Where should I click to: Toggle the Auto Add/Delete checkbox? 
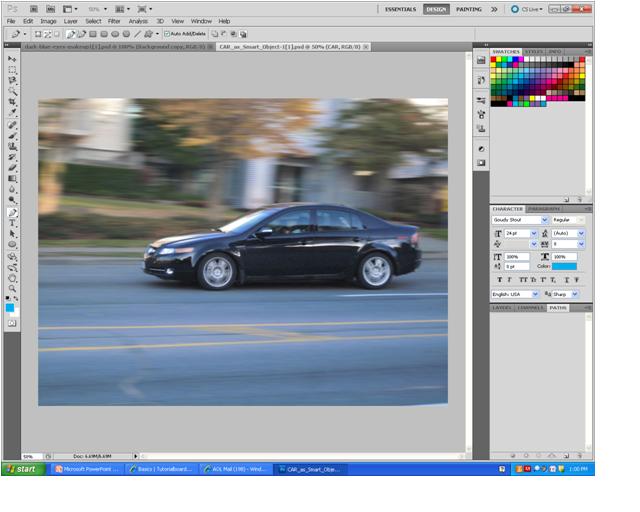167,34
